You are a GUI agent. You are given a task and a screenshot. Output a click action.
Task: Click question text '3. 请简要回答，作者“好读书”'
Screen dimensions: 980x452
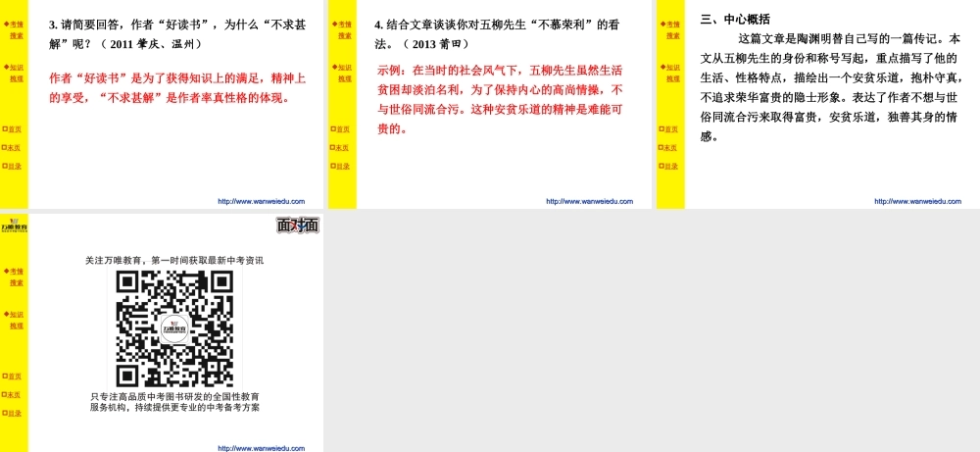[x=177, y=35]
